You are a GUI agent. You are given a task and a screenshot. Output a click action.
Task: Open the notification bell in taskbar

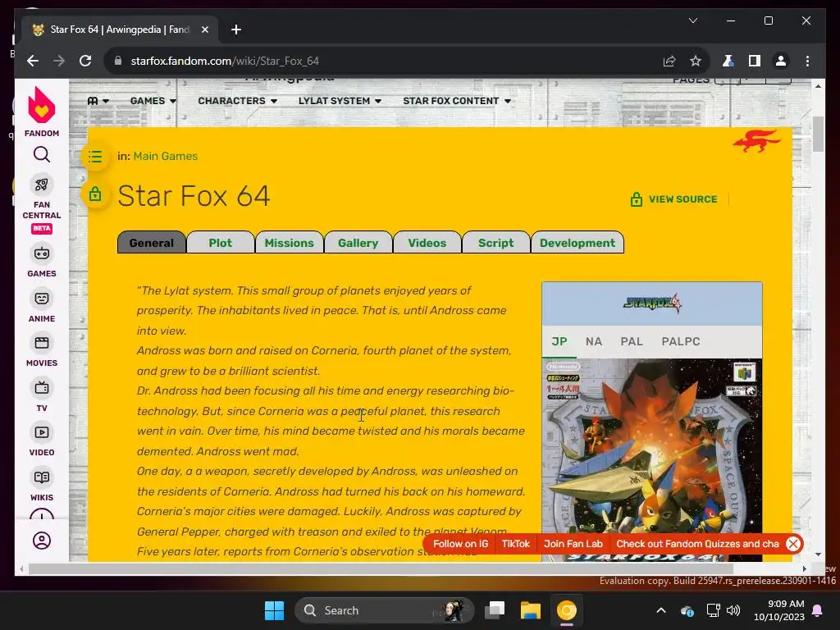click(818, 610)
